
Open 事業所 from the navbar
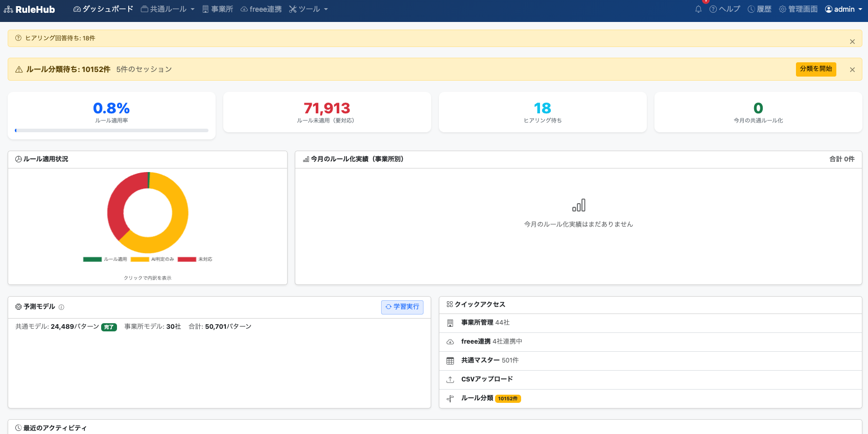(x=218, y=9)
